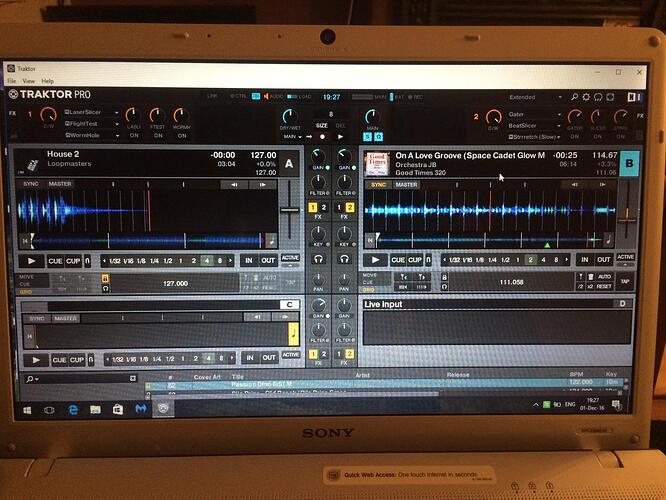Open the Extended layout selector dropdown
Image resolution: width=666 pixels, height=500 pixels.
click(560, 97)
